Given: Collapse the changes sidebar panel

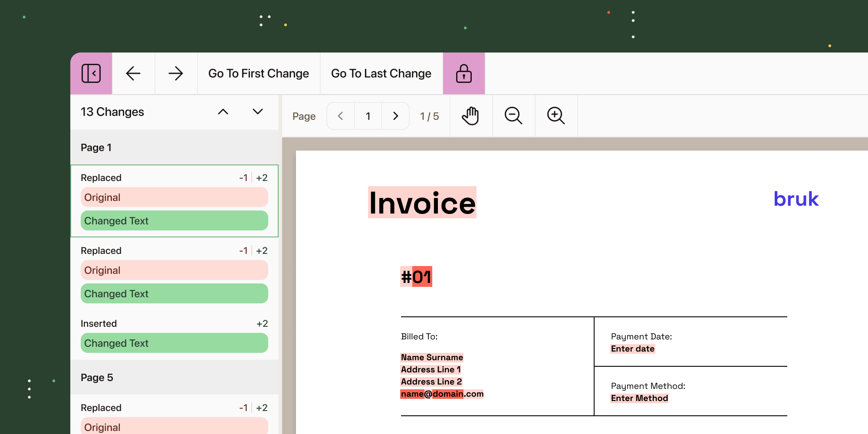Looking at the screenshot, I should tap(91, 73).
